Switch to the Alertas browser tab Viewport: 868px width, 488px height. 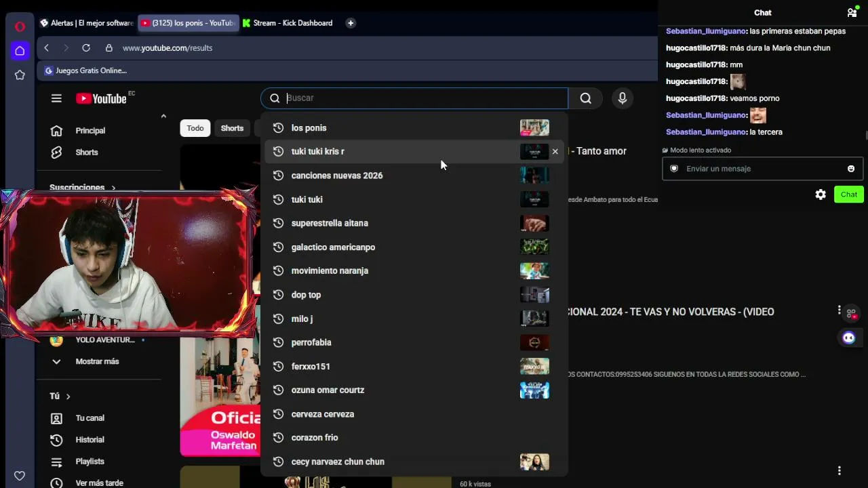click(86, 23)
